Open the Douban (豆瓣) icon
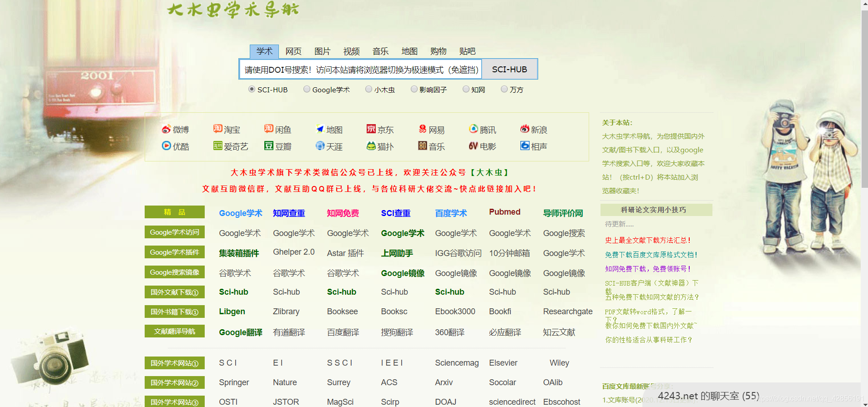 tap(269, 146)
